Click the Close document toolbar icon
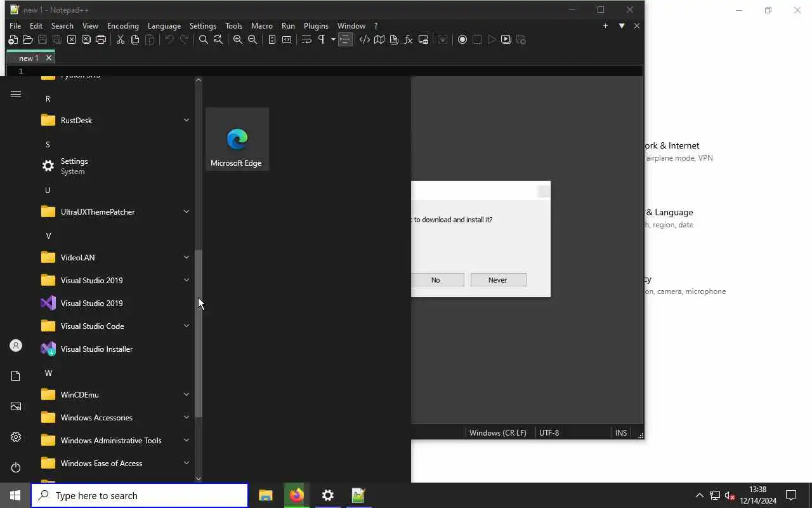The image size is (812, 508). [x=72, y=39]
